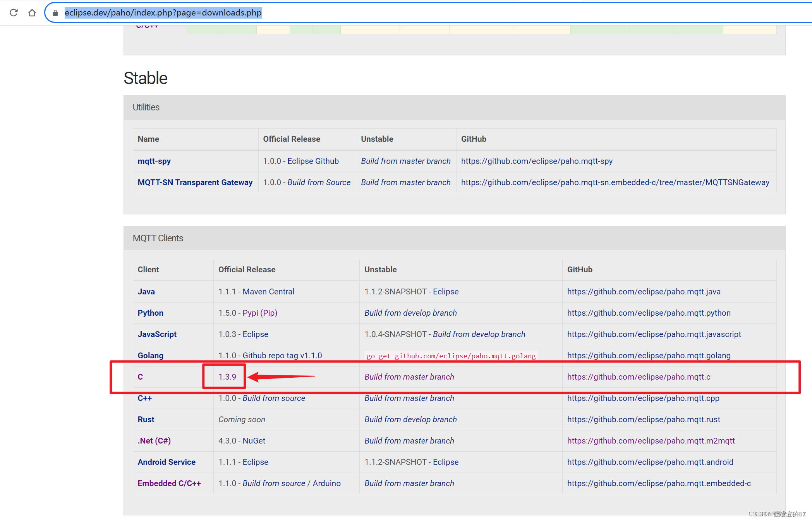Open the paho.mqtt.m2mqtt GitHub link

[x=651, y=440]
